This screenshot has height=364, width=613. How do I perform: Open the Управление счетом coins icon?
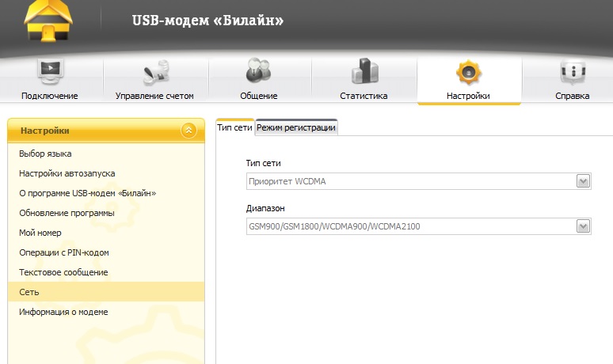click(155, 72)
